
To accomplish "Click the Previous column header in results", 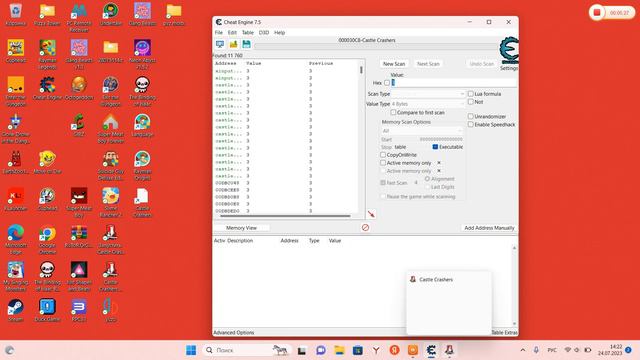I will (x=321, y=64).
